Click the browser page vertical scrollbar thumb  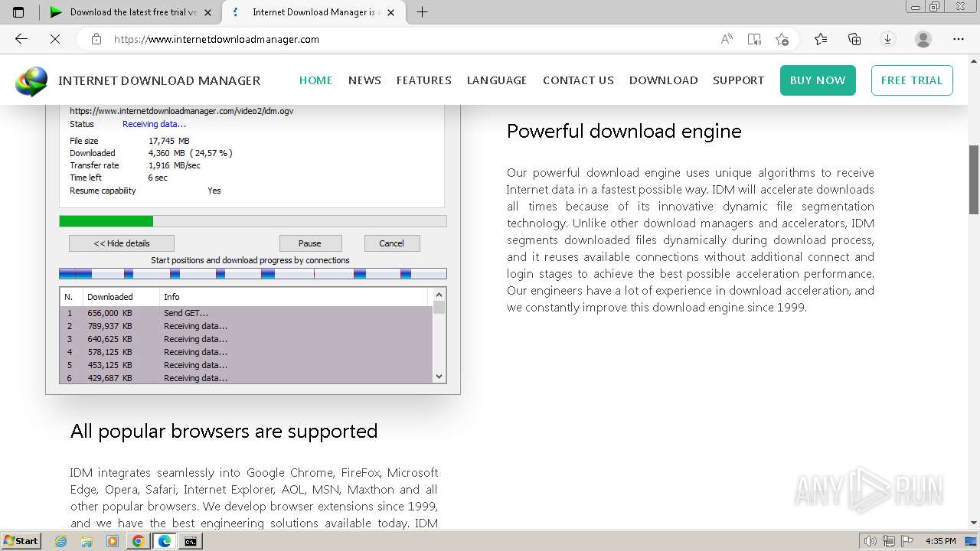[974, 179]
